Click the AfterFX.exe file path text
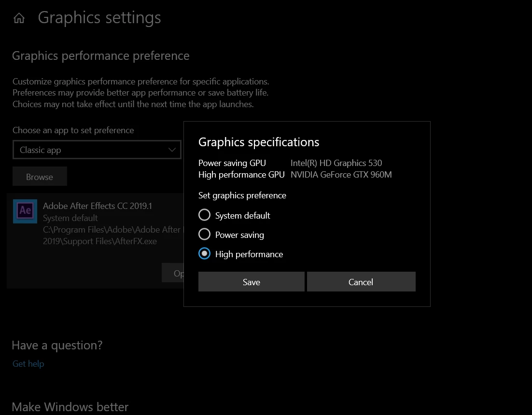Image resolution: width=532 pixels, height=415 pixels. tap(112, 235)
